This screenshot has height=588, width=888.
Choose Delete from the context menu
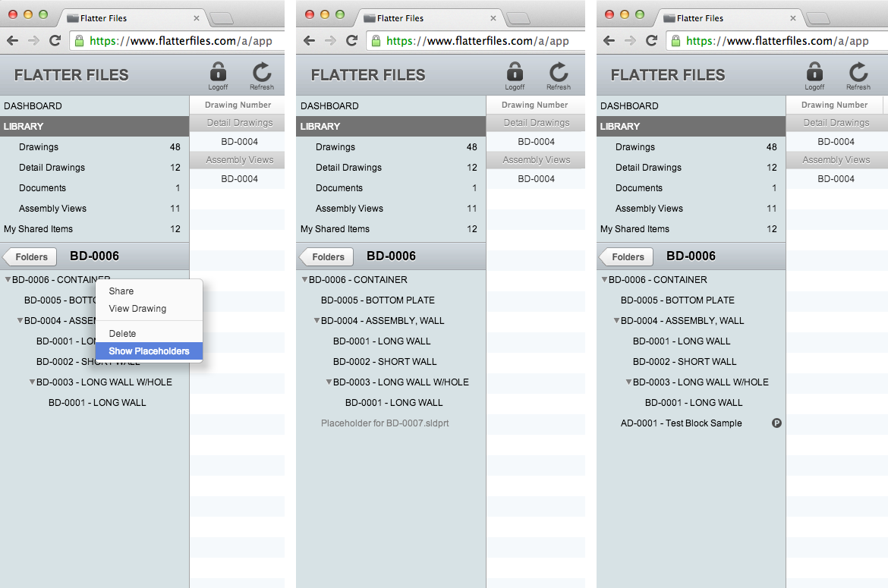[x=149, y=333]
